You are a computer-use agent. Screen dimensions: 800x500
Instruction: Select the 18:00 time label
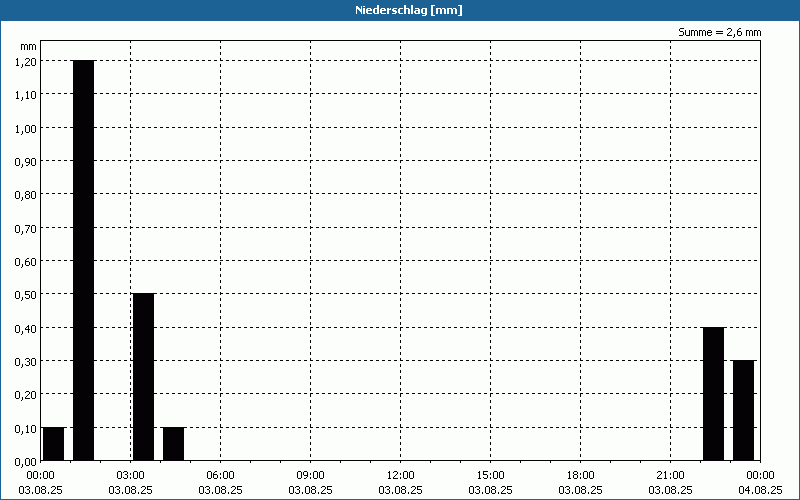(580, 476)
